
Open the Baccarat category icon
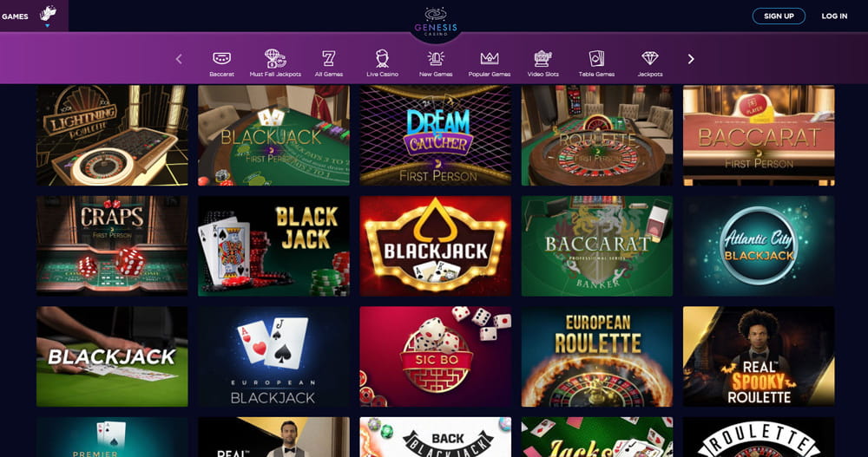(x=221, y=58)
